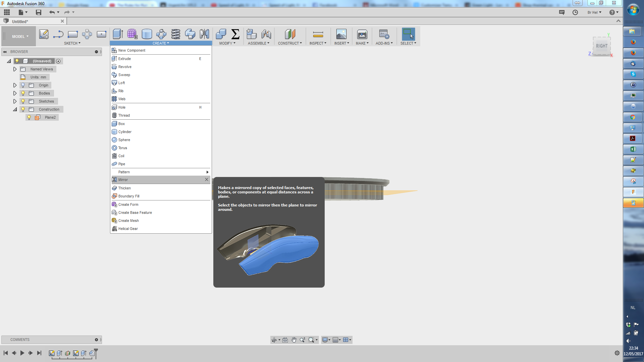Expand the Origin folder tree node
644x362 pixels.
pos(15,85)
